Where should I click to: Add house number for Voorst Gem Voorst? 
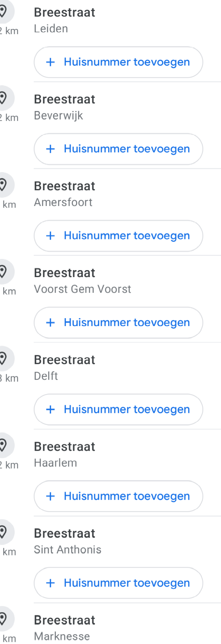(x=118, y=323)
